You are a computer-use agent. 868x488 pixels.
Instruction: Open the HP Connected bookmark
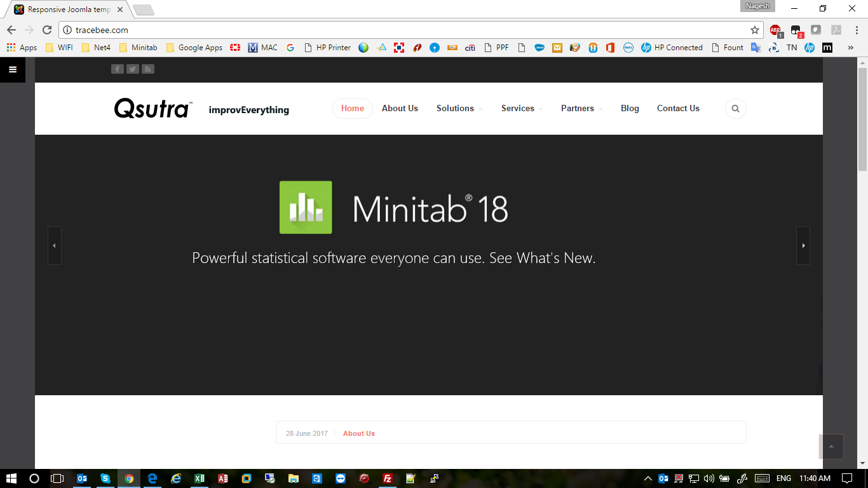672,48
